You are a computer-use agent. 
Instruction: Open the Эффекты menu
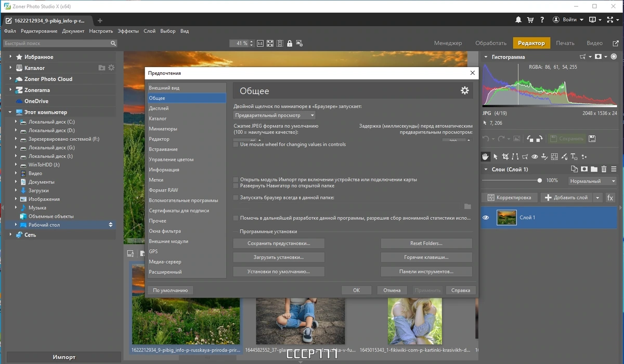128,31
